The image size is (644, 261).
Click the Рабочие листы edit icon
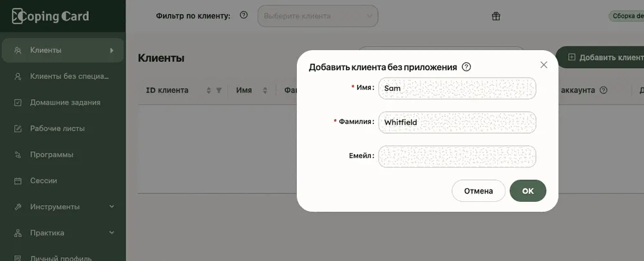click(17, 129)
